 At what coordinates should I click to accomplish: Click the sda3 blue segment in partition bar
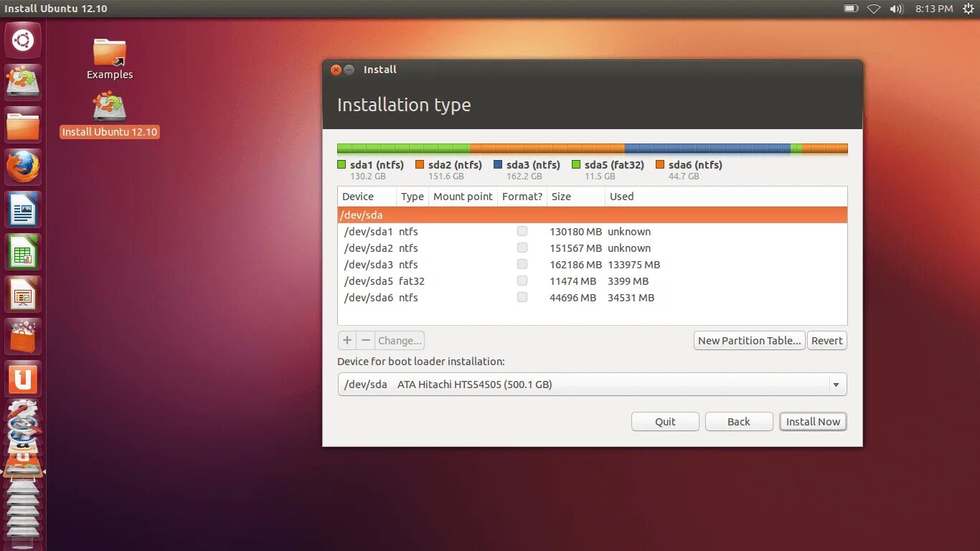707,149
